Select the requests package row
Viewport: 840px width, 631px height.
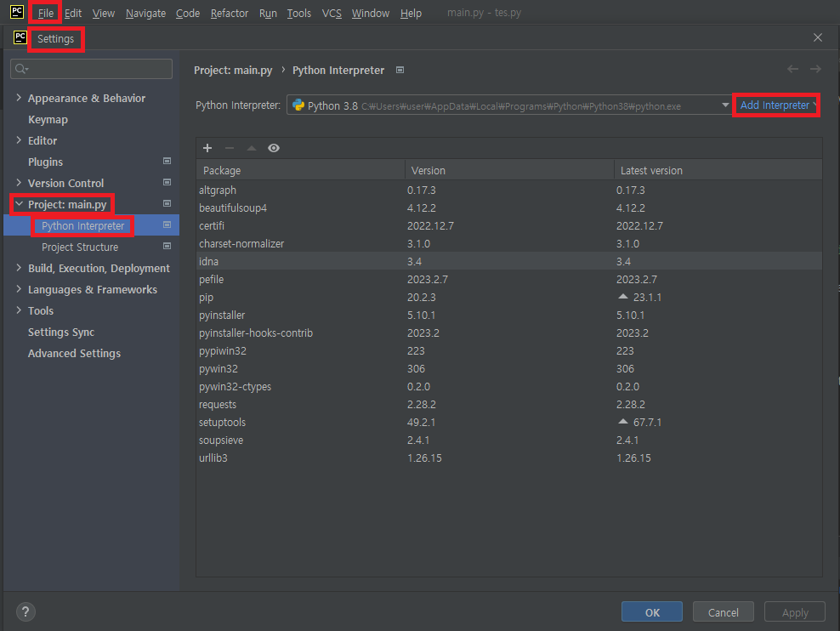click(509, 405)
